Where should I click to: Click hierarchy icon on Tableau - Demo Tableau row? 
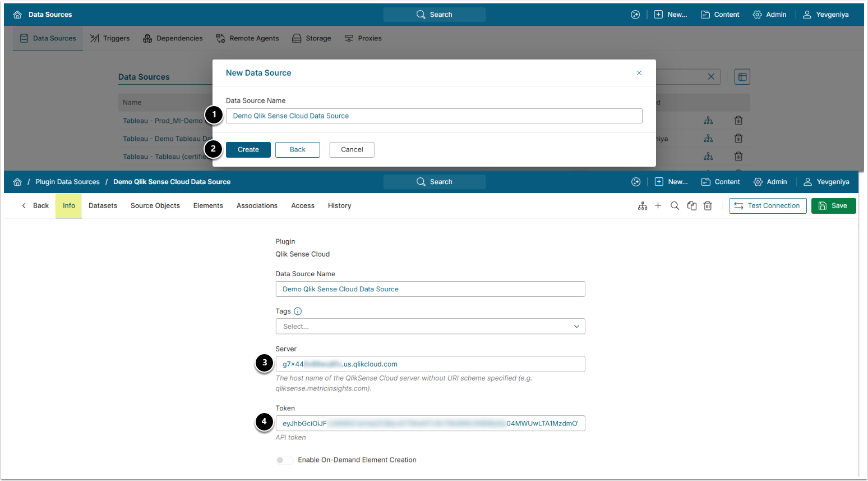point(709,139)
